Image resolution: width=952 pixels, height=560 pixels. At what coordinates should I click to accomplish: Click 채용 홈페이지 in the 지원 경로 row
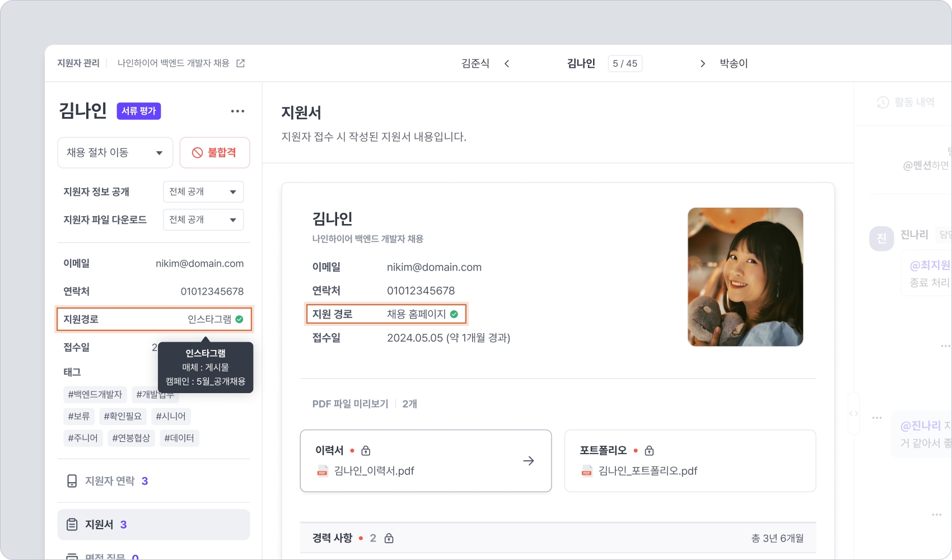pyautogui.click(x=417, y=314)
